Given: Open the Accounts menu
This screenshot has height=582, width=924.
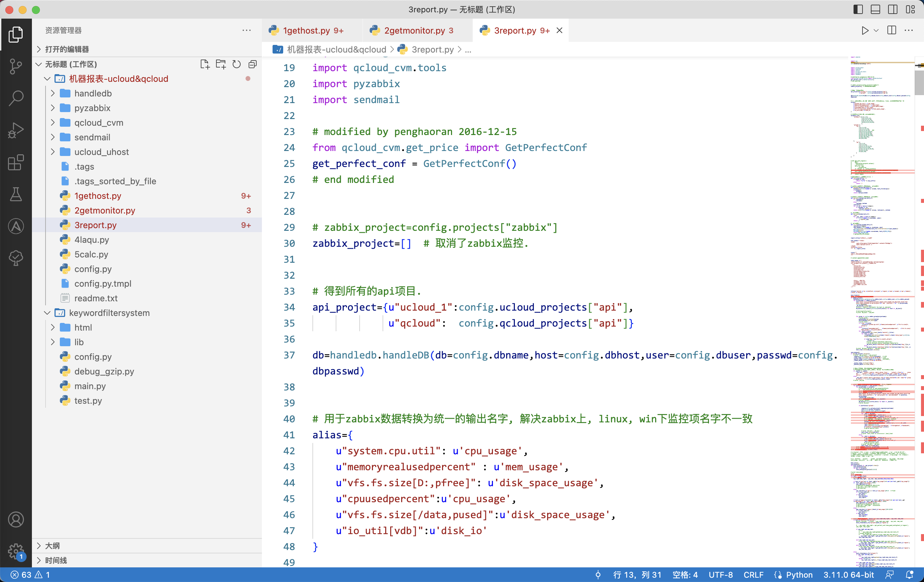Looking at the screenshot, I should click(x=16, y=519).
